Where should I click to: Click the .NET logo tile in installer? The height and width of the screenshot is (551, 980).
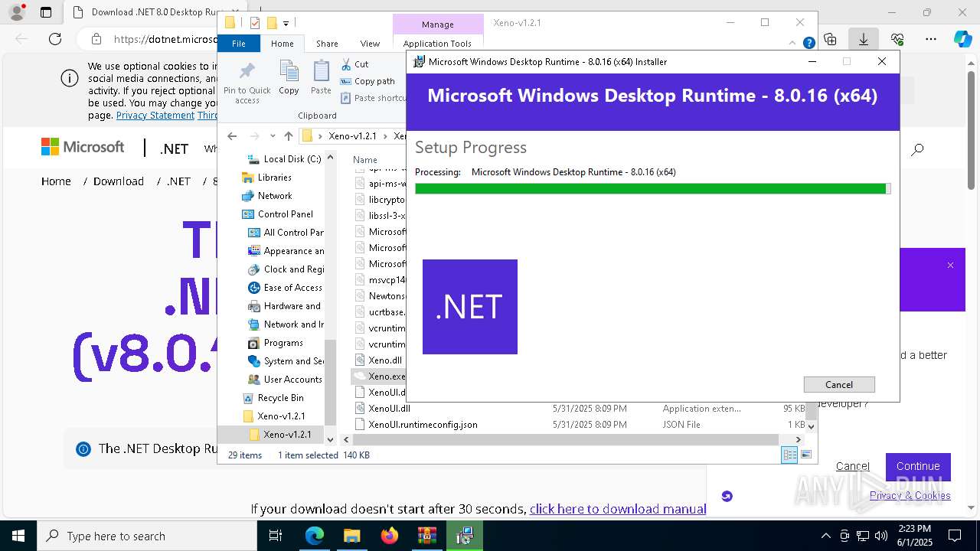(470, 307)
